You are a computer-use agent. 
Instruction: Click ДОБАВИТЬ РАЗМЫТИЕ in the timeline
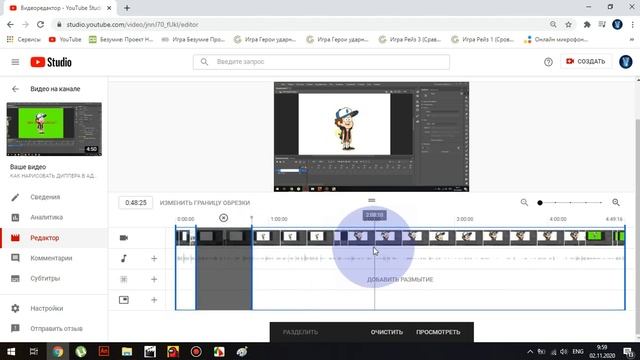coord(400,280)
